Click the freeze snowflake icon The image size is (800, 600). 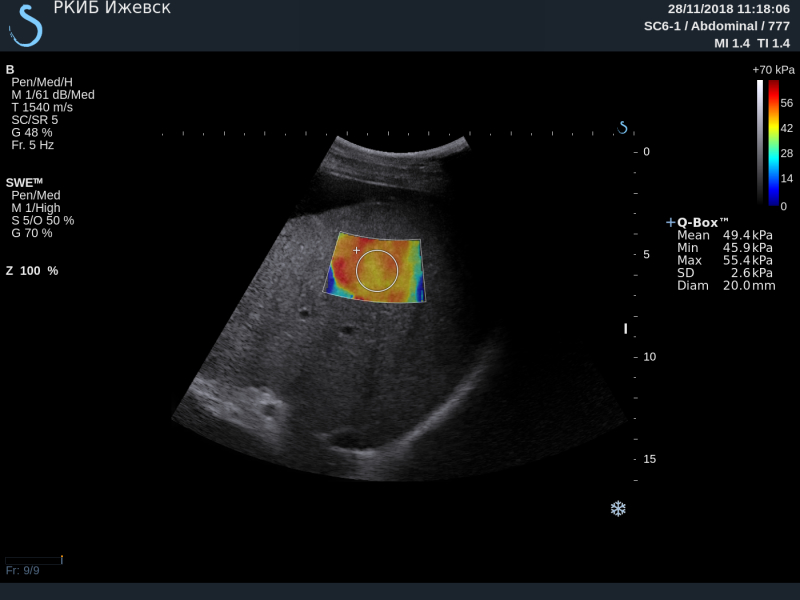pos(618,509)
